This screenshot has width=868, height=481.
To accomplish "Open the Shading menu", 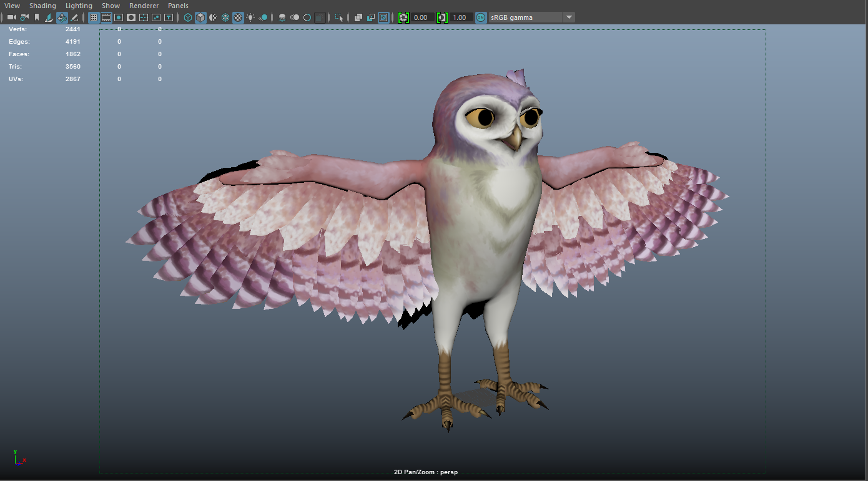I will [x=42, y=6].
